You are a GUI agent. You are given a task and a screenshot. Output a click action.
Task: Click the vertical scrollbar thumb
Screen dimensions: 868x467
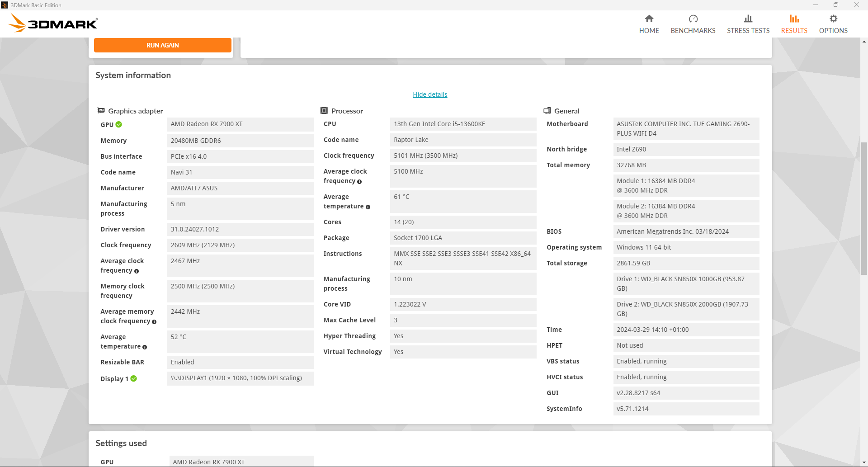tap(864, 208)
